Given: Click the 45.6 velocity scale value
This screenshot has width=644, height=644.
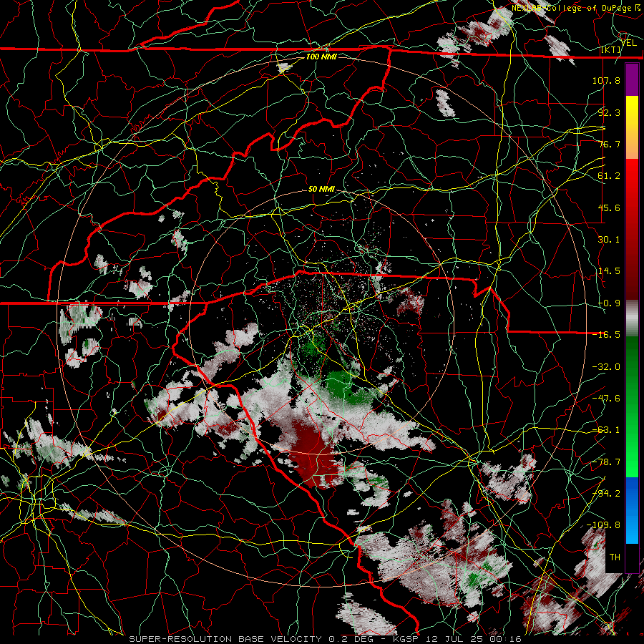Looking at the screenshot, I should point(609,208).
